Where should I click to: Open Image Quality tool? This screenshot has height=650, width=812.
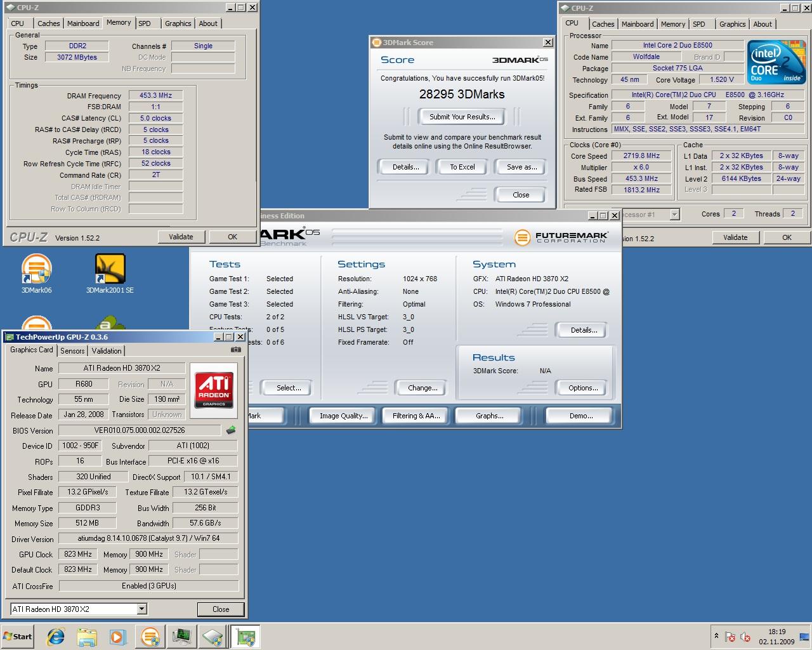click(343, 416)
